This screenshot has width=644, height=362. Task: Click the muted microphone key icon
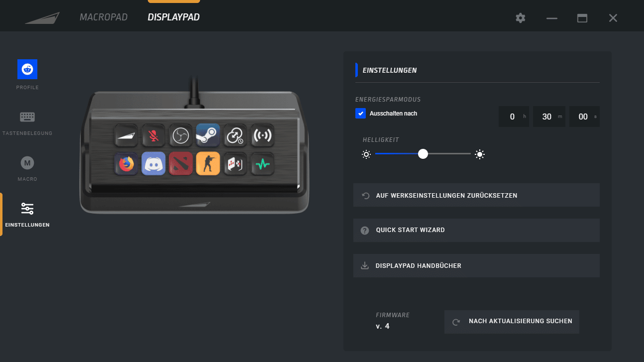(153, 135)
